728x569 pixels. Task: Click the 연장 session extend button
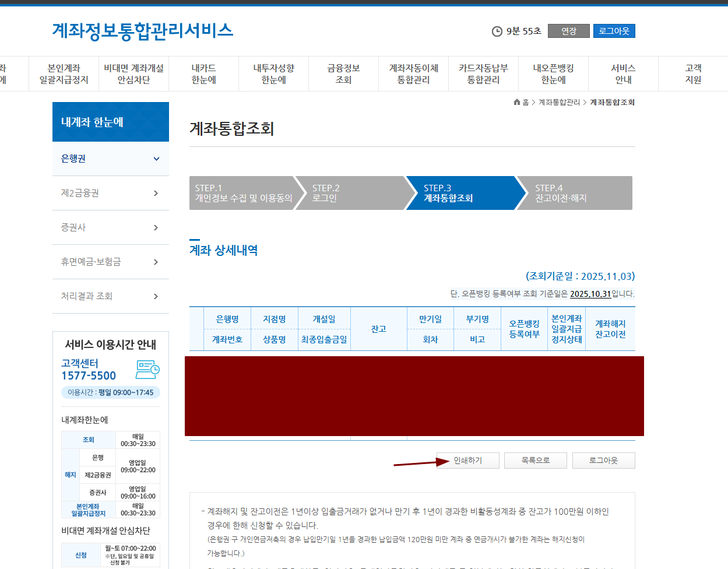(x=568, y=31)
